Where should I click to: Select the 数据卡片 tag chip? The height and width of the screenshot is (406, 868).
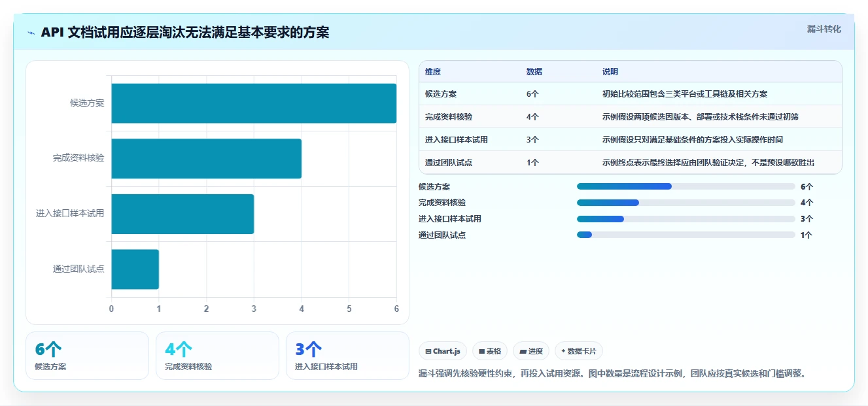[x=579, y=351]
